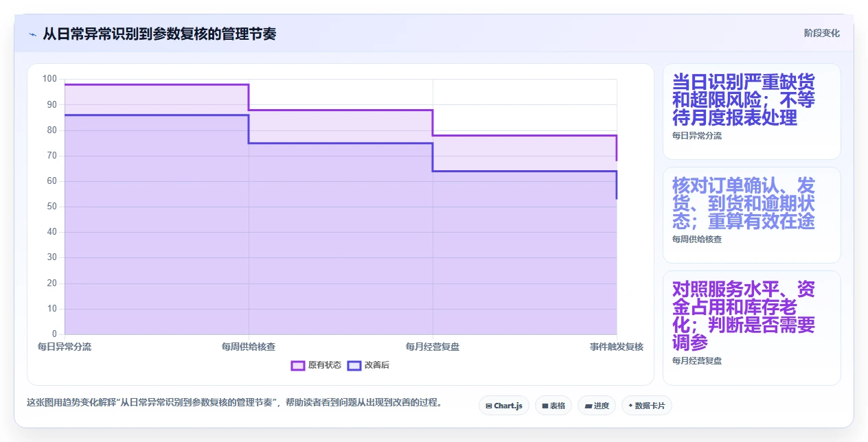Click the y-axis value 80

(52, 130)
